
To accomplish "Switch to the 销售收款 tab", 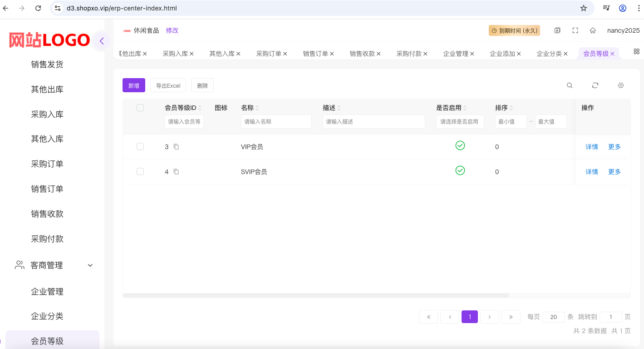I will (x=362, y=54).
